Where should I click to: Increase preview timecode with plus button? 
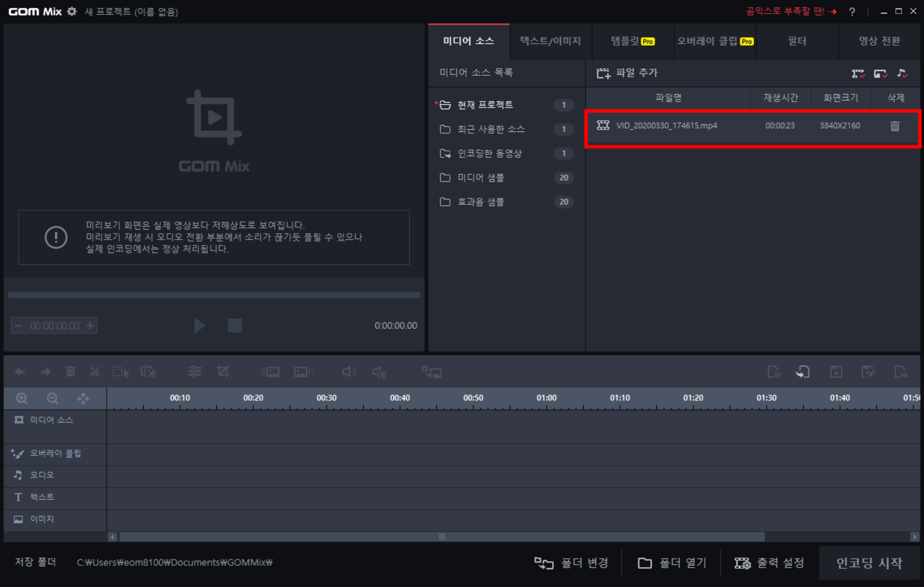[90, 326]
